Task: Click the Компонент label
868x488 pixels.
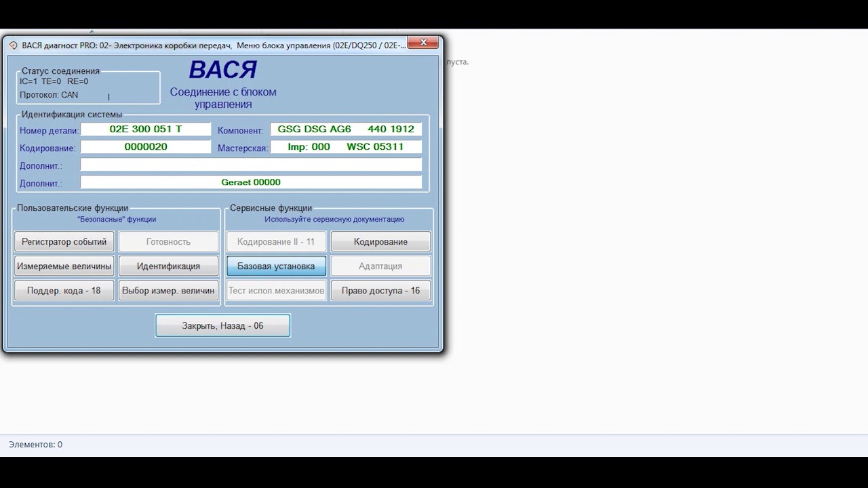Action: pyautogui.click(x=241, y=131)
